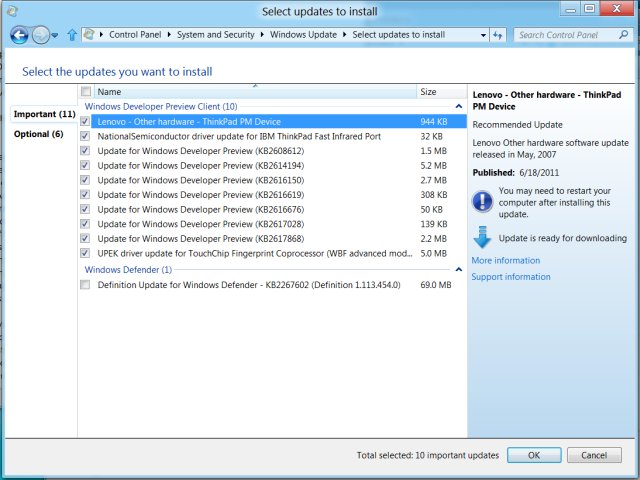Click the 944 KB size value

tap(434, 122)
